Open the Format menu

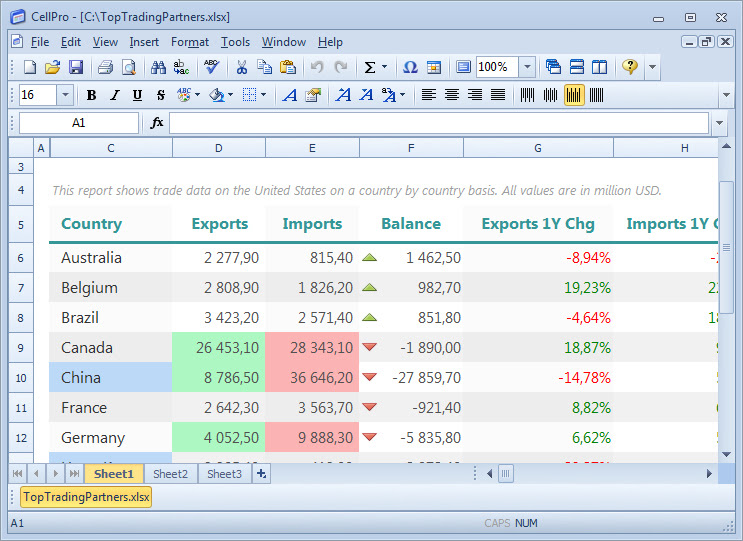point(190,42)
